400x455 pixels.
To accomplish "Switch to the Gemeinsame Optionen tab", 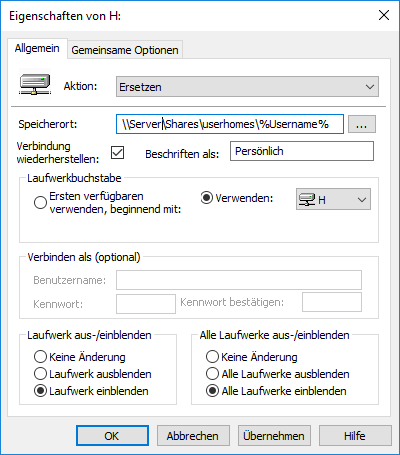I will point(125,50).
